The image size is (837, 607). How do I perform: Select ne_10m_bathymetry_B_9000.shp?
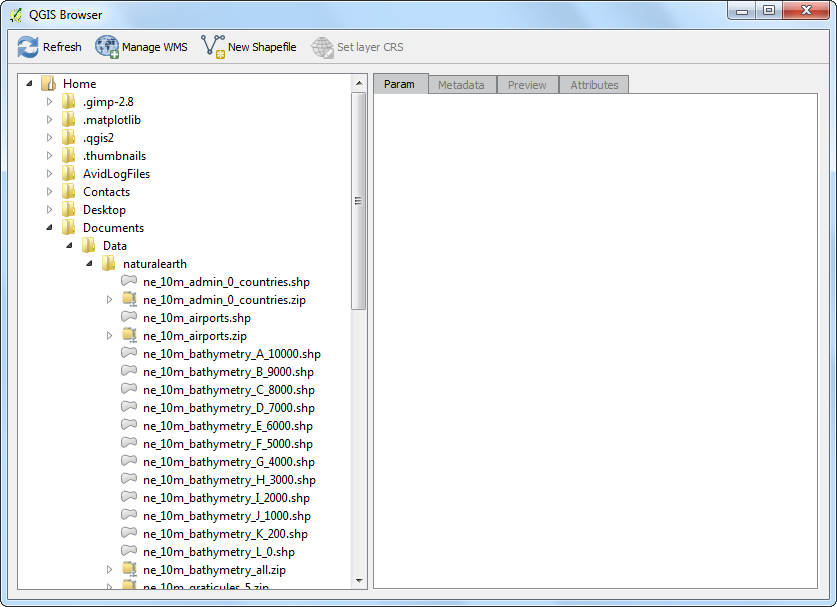[x=228, y=372]
